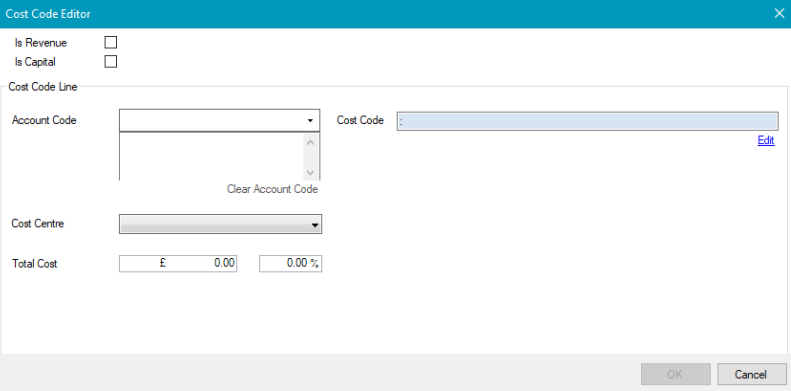Click into the Cost Code text field

pos(588,121)
